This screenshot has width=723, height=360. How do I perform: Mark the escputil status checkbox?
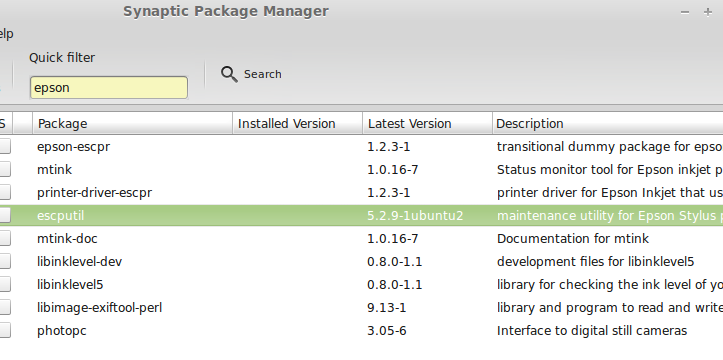point(5,215)
